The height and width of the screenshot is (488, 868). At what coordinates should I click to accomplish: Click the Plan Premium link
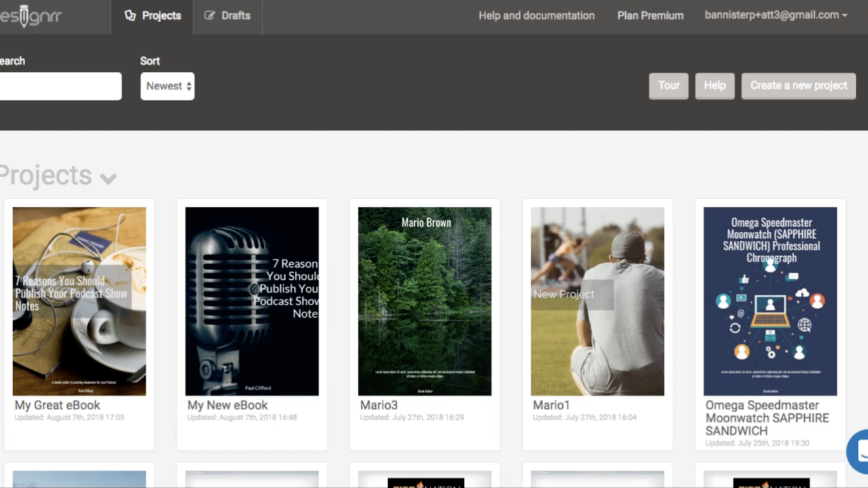point(650,16)
